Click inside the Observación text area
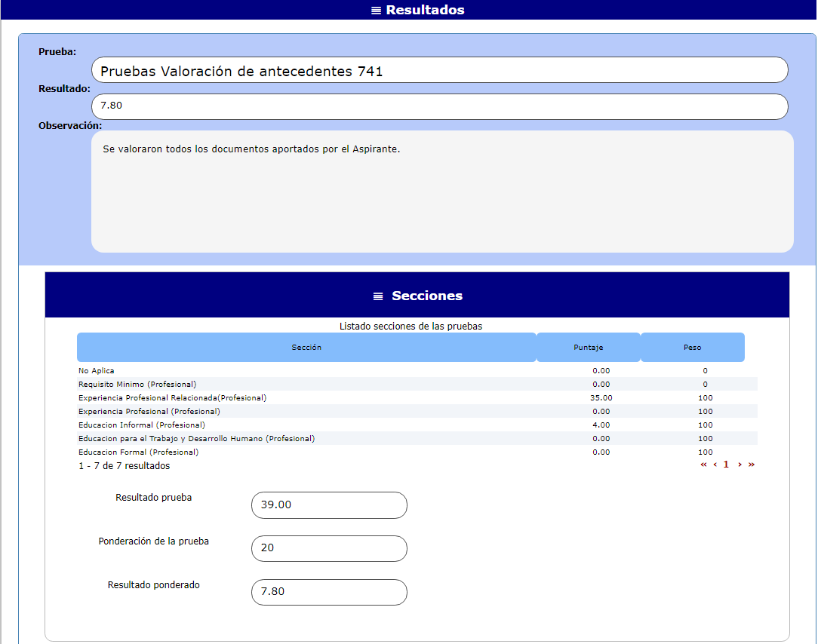The width and height of the screenshot is (821, 644). tap(442, 192)
